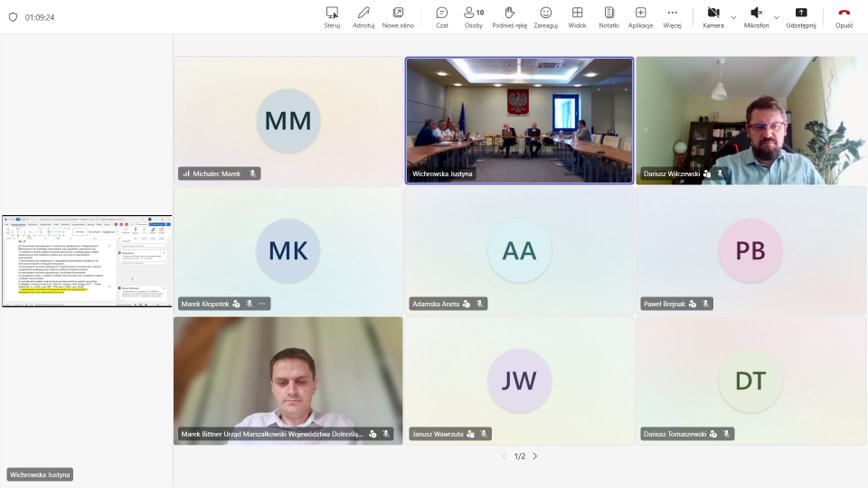Select the shared document screen thumbnail

(x=87, y=260)
